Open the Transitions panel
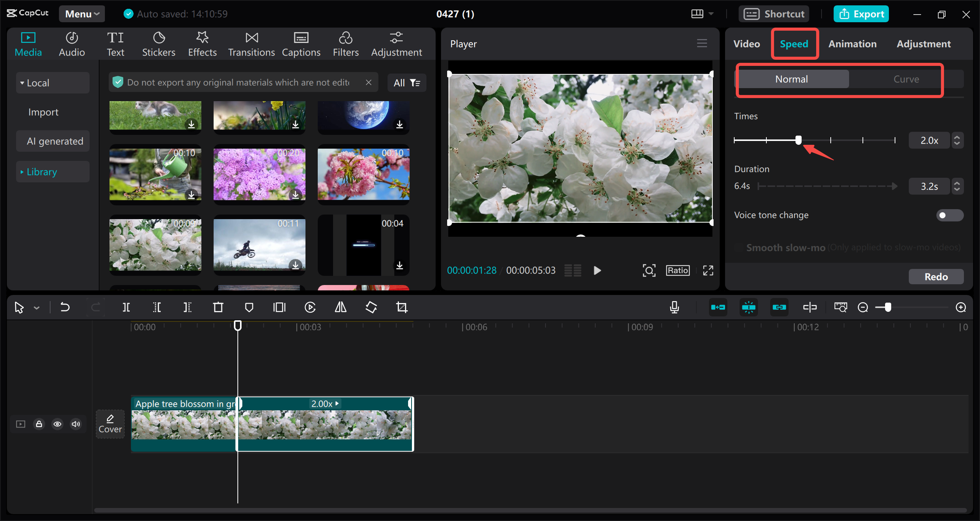Screen dimensions: 980x521 pyautogui.click(x=252, y=44)
